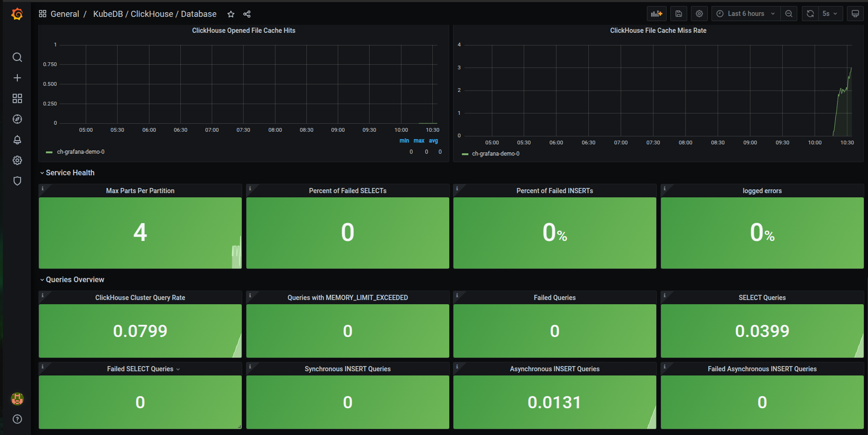Star this dashboard as favorite
868x435 pixels.
click(231, 14)
